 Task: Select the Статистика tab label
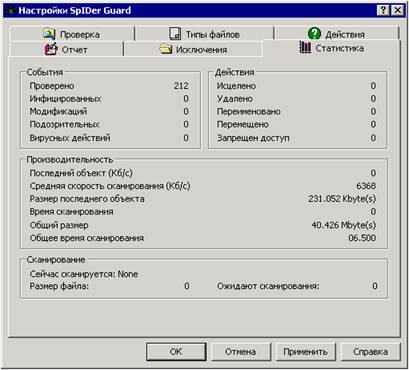(339, 48)
